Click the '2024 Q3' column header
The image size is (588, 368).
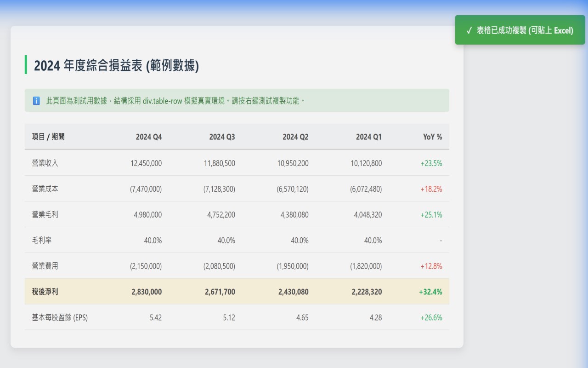point(222,137)
